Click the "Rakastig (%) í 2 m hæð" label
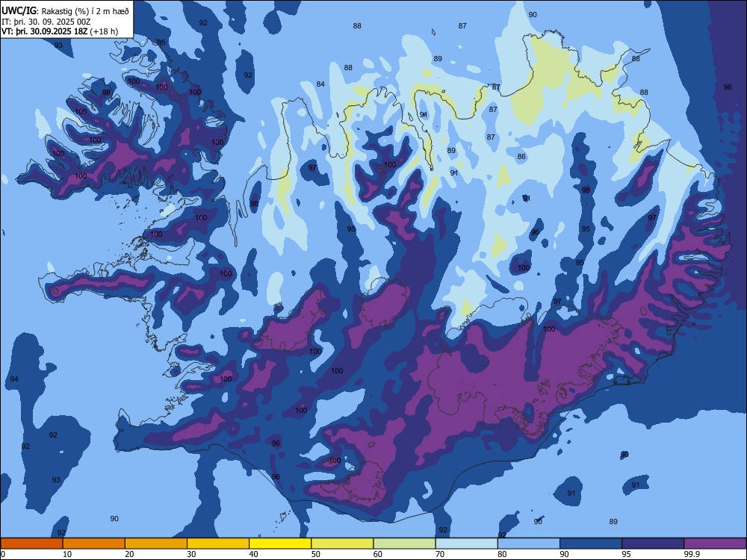This screenshot has width=747, height=560. tap(85, 11)
